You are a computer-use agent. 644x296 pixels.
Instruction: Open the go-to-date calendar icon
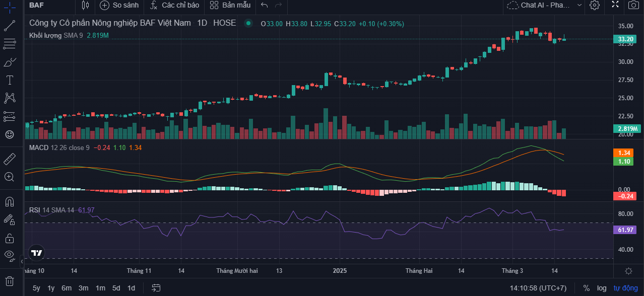[156, 288]
